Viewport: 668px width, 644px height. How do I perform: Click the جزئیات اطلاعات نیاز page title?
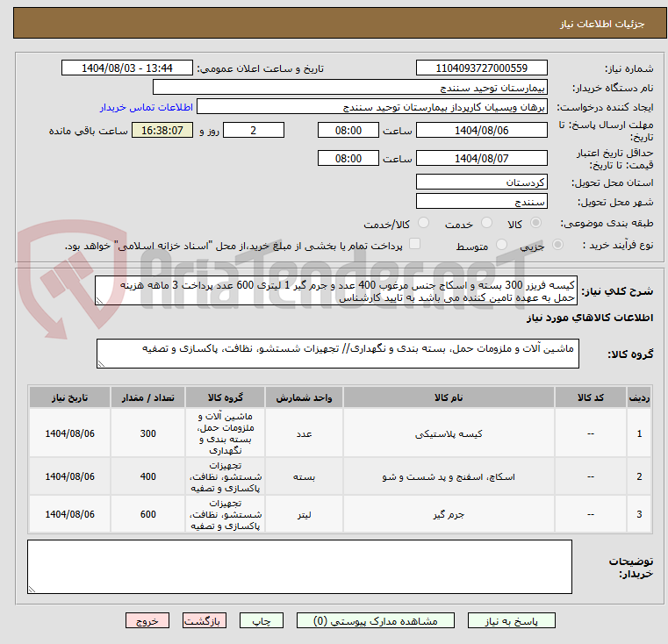click(602, 24)
